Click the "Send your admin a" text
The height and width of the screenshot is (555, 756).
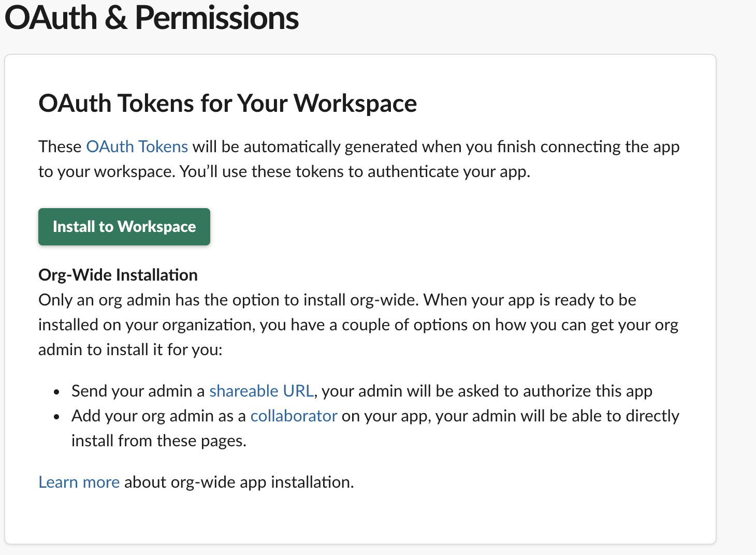pos(138,391)
